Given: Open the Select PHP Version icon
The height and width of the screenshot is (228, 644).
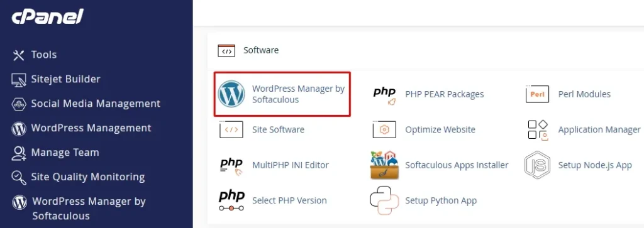Looking at the screenshot, I should [231, 200].
